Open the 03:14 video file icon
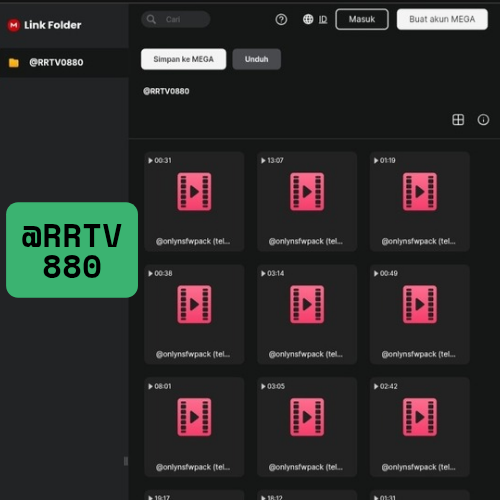The height and width of the screenshot is (500, 500). (x=307, y=304)
